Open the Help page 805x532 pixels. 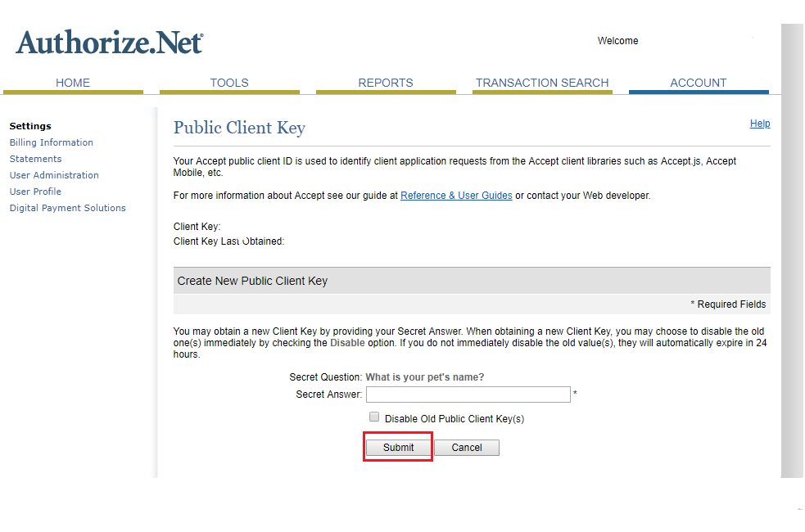click(760, 123)
